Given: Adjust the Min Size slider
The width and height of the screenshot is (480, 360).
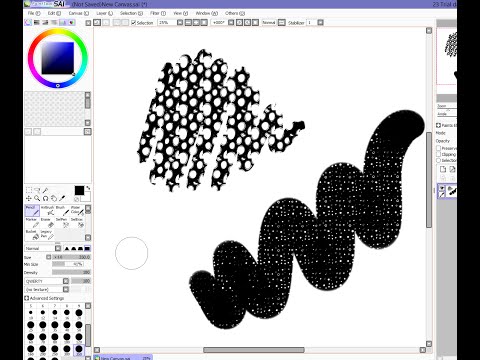Looking at the screenshot, I should [68, 264].
